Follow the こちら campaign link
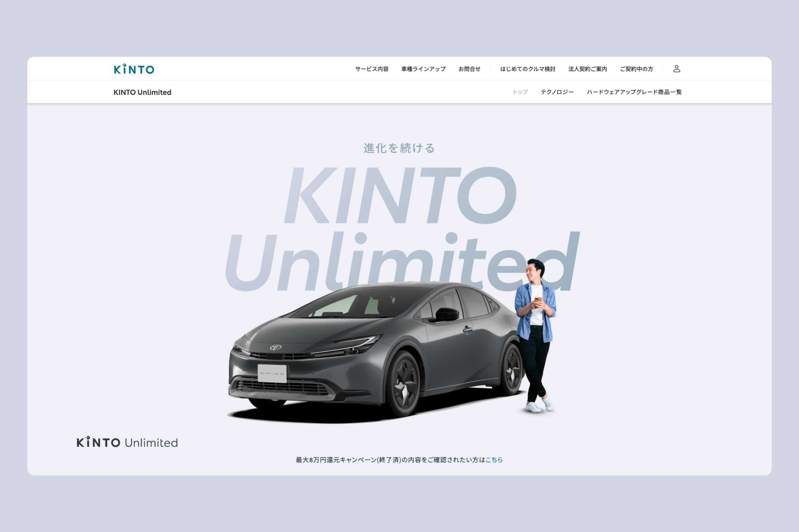The width and height of the screenshot is (799, 532). 494,460
